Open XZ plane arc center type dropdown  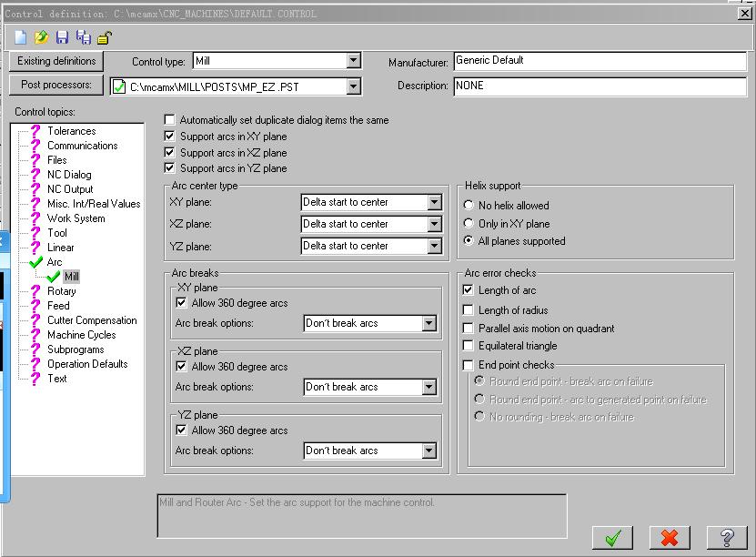[435, 224]
